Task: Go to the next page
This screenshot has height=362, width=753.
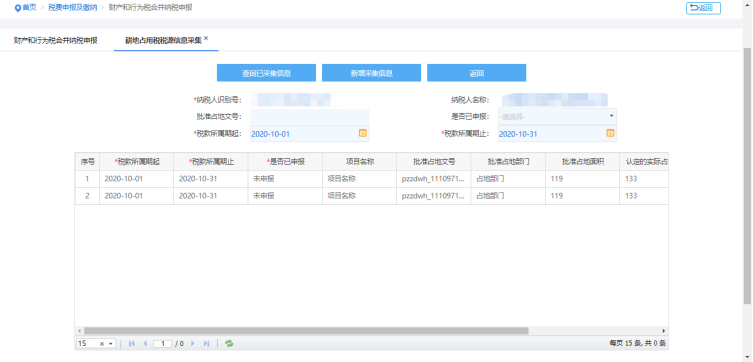Action: (x=193, y=344)
